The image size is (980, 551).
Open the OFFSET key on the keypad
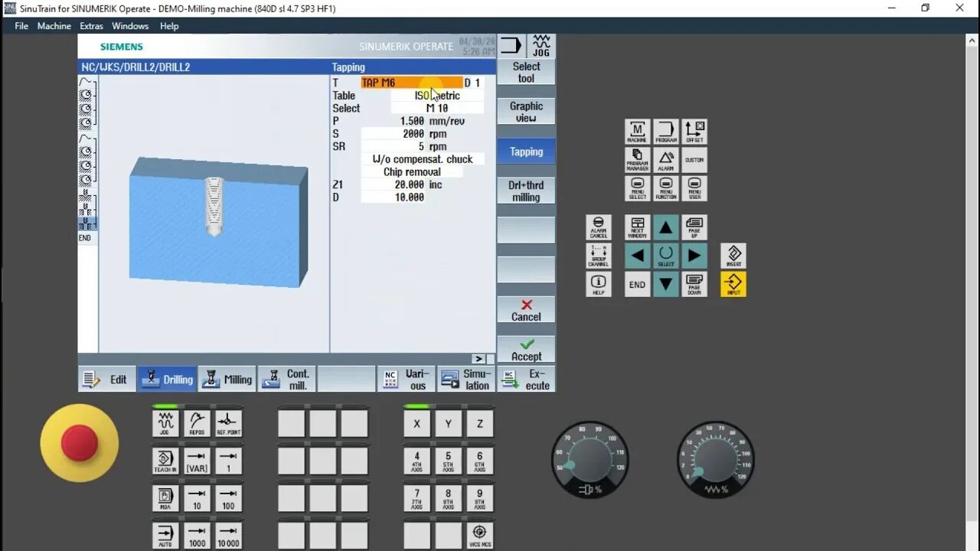tap(694, 132)
